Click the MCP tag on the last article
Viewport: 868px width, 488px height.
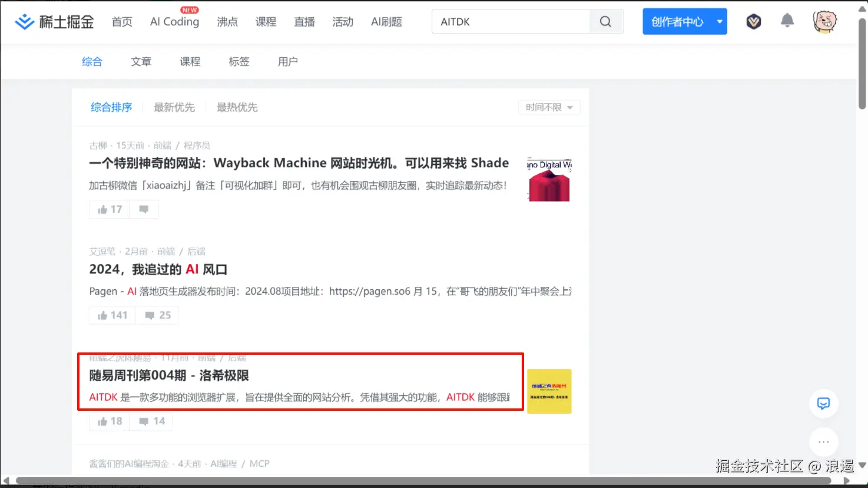(260, 464)
